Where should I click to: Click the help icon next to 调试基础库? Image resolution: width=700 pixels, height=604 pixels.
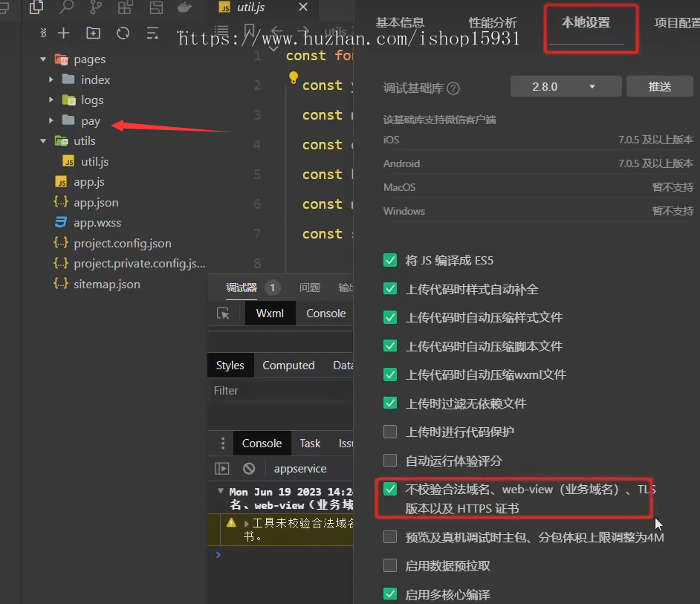tap(453, 88)
